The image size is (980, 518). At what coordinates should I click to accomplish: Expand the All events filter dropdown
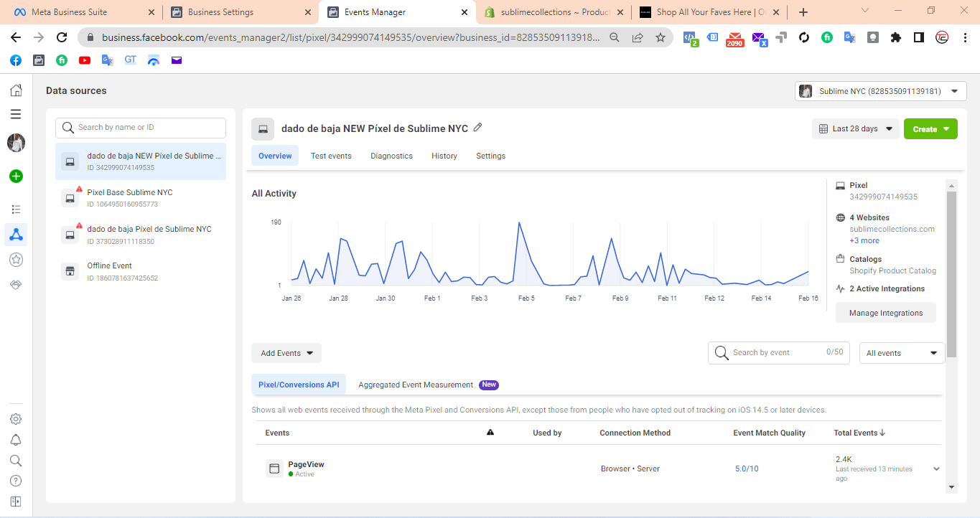point(902,353)
